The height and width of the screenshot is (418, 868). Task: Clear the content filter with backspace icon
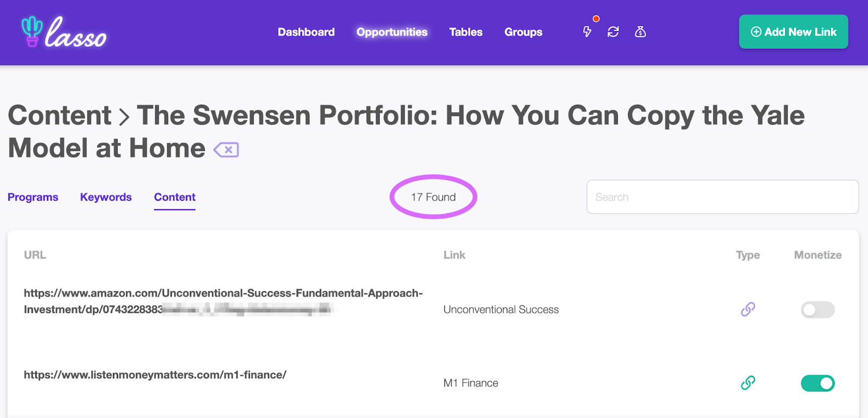226,150
